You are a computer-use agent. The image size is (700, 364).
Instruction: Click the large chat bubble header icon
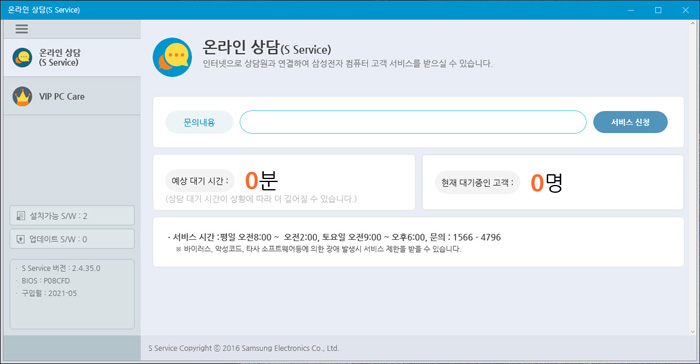click(x=172, y=57)
